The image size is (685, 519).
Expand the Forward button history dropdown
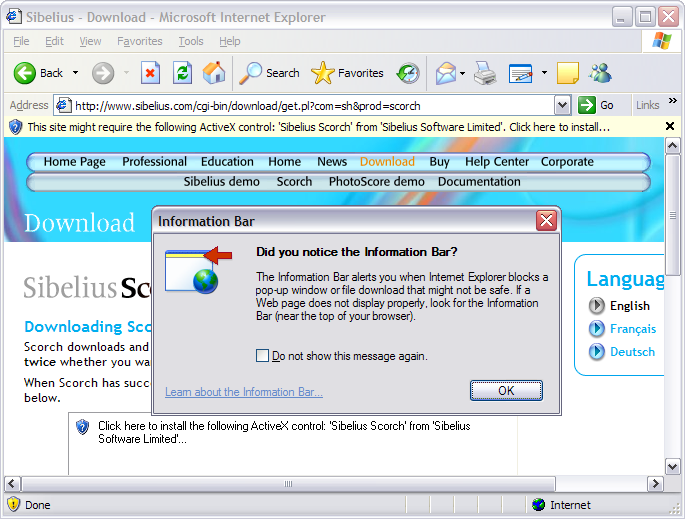pyautogui.click(x=127, y=73)
